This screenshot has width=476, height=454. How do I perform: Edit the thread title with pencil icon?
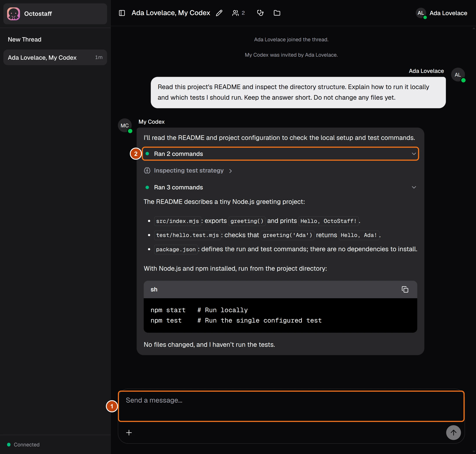pyautogui.click(x=219, y=13)
